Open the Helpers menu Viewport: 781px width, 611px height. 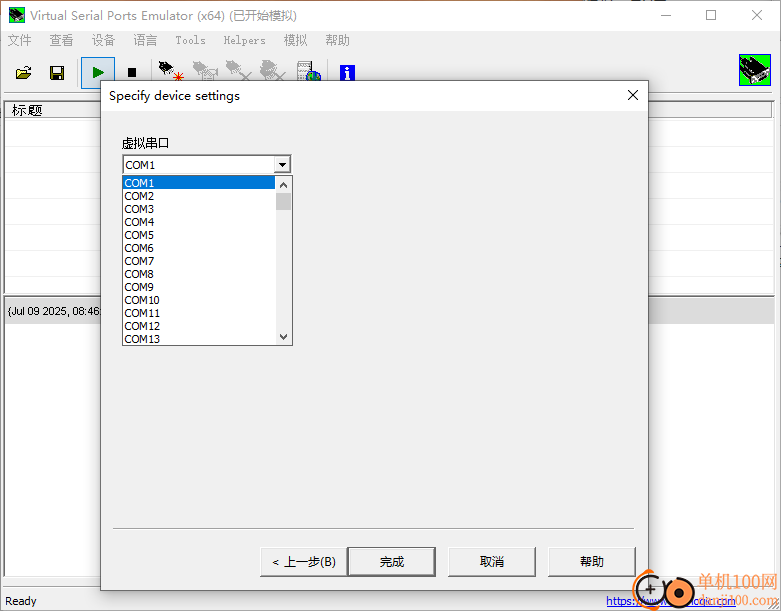click(244, 40)
